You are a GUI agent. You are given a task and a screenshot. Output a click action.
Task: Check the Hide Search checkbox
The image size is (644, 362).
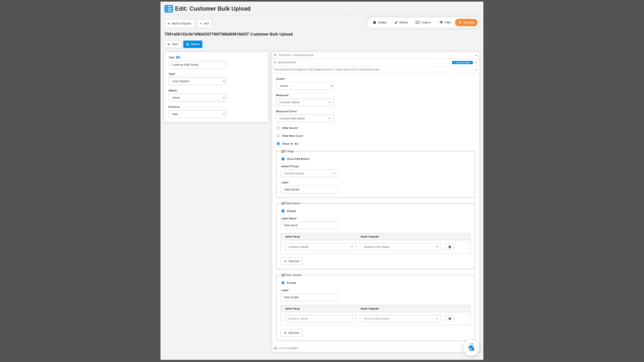point(278,128)
